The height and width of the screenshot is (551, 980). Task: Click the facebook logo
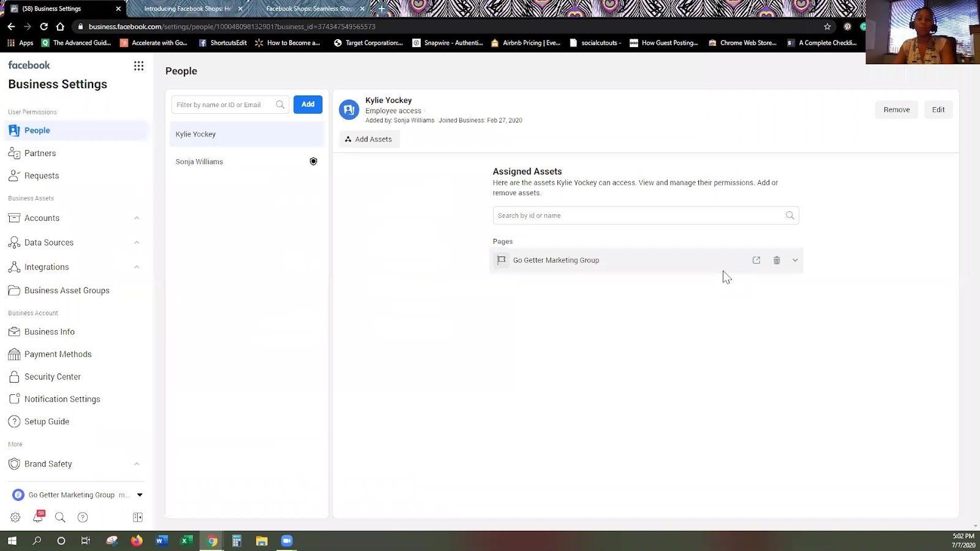click(29, 65)
